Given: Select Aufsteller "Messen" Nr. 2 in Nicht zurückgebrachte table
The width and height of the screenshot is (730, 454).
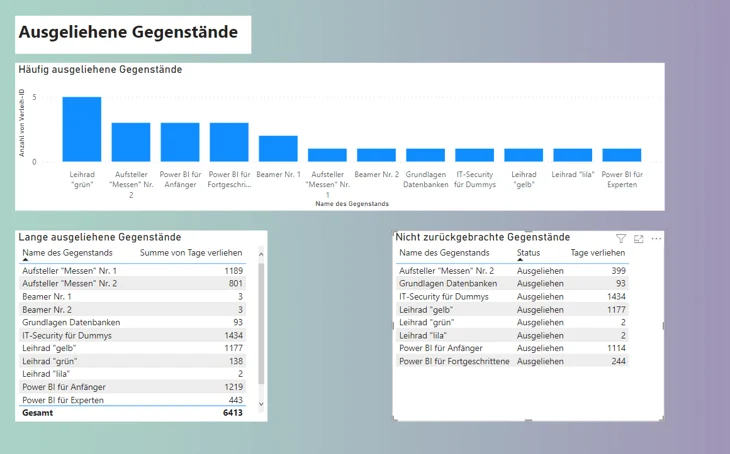Looking at the screenshot, I should tap(446, 271).
